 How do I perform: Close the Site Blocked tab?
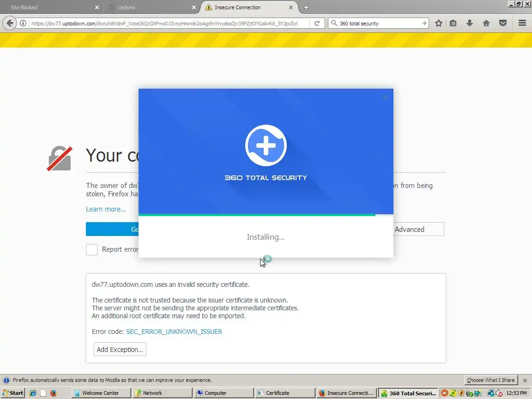coord(97,7)
